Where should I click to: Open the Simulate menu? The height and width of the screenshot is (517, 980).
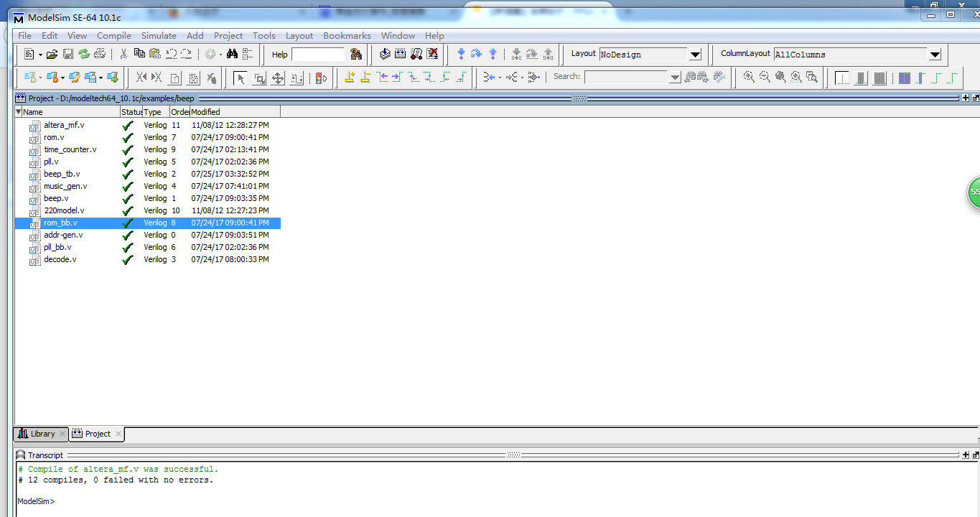(159, 35)
